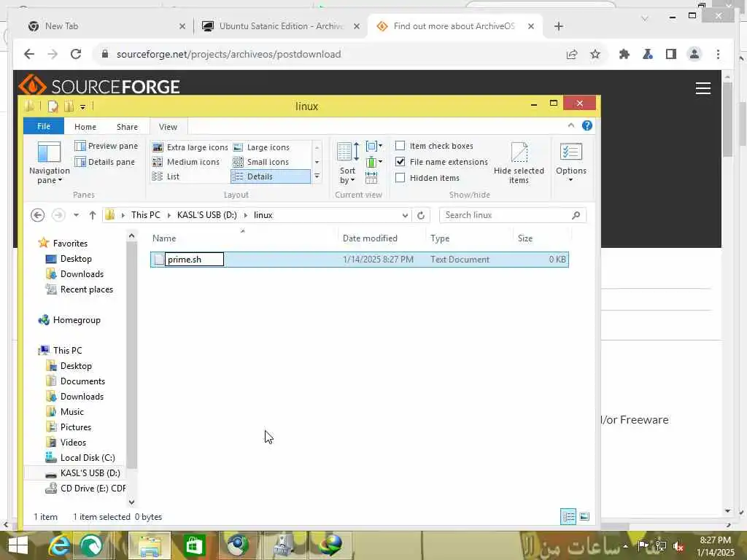Select Details layout option

click(x=270, y=176)
